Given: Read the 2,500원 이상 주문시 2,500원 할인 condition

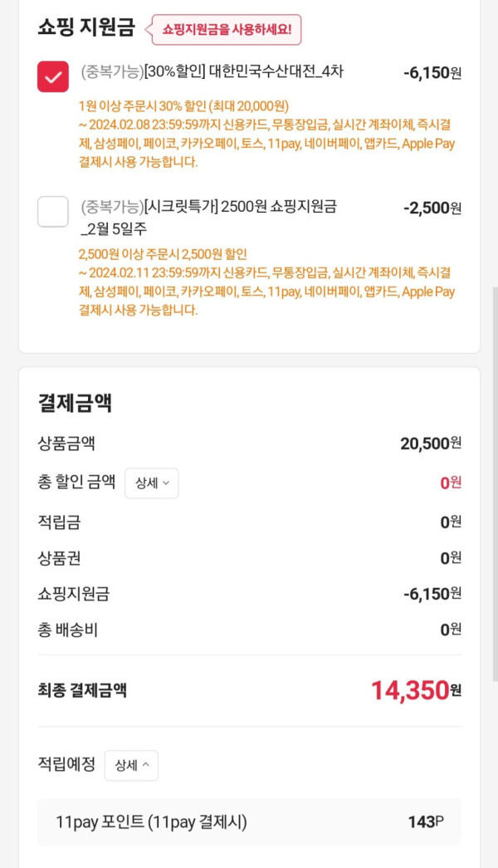Looking at the screenshot, I should click(x=163, y=254).
